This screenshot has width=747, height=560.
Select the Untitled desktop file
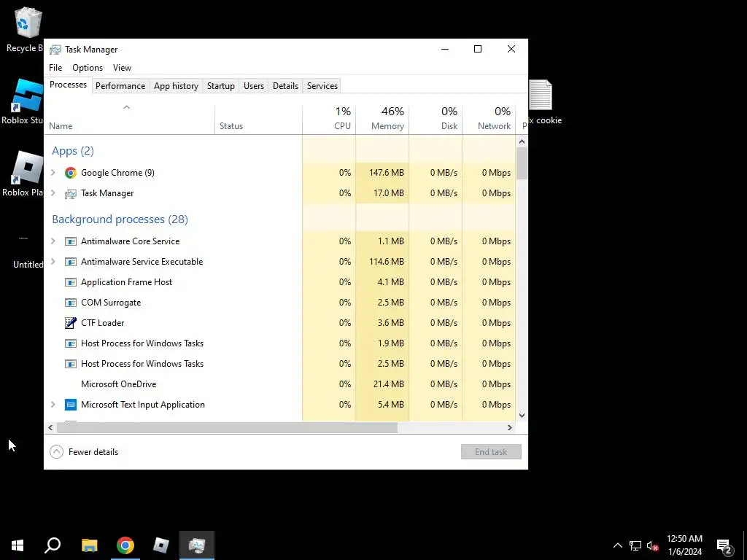coord(26,251)
